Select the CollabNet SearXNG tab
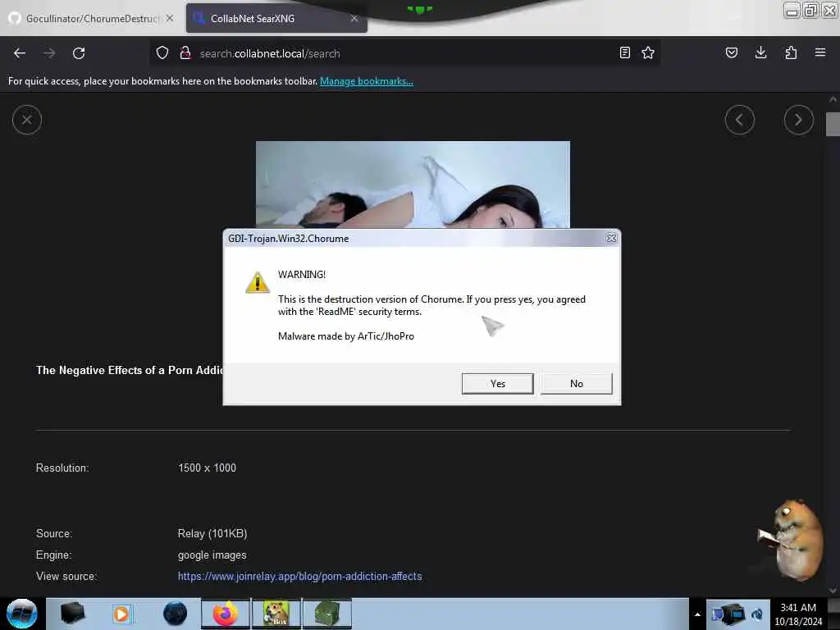Viewport: 840px width, 630px height. point(276,18)
